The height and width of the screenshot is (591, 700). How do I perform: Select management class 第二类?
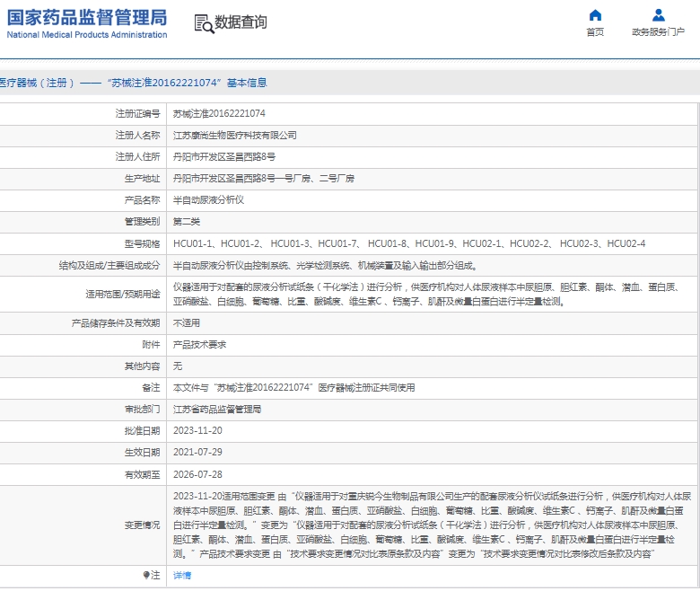[187, 222]
